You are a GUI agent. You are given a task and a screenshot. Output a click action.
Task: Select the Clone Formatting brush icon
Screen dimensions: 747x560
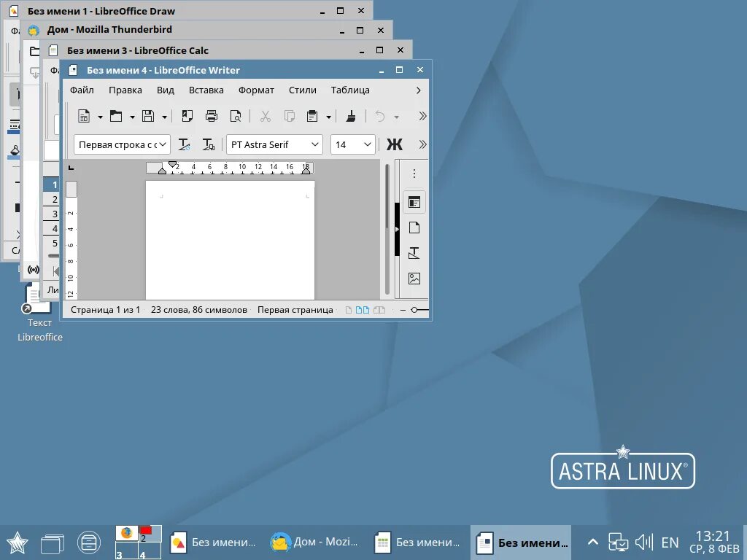(x=351, y=116)
